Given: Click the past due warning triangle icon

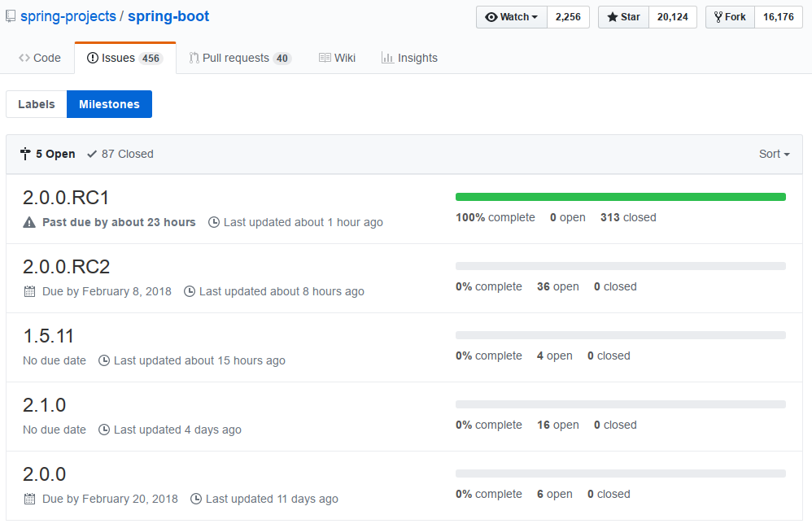Looking at the screenshot, I should click(x=29, y=223).
